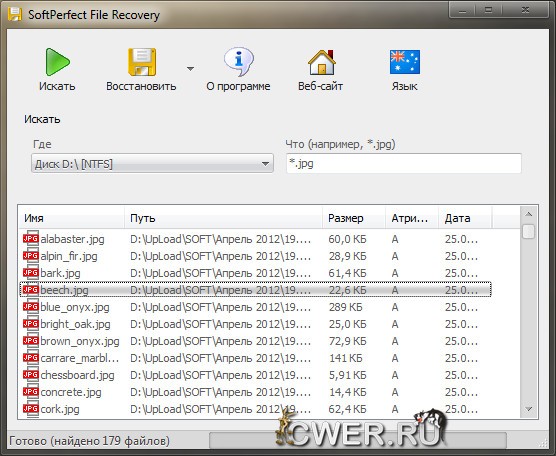Open the arrow menu next to Восстановить
556x456 pixels.
coord(190,68)
